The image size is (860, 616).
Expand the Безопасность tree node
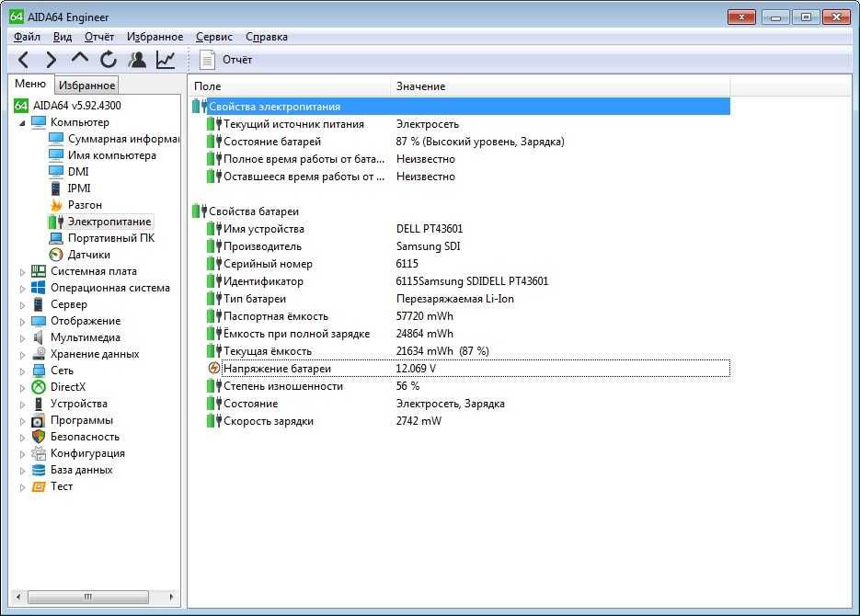coord(22,438)
